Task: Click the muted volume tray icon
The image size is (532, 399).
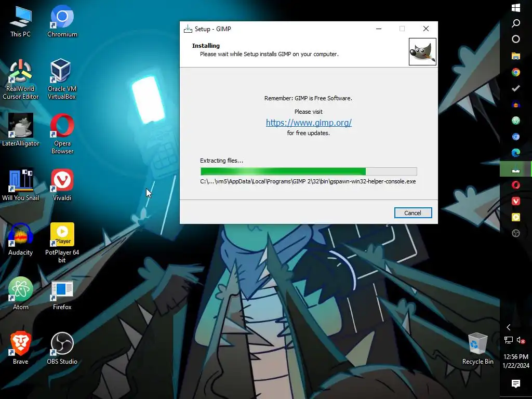Action: click(x=521, y=340)
